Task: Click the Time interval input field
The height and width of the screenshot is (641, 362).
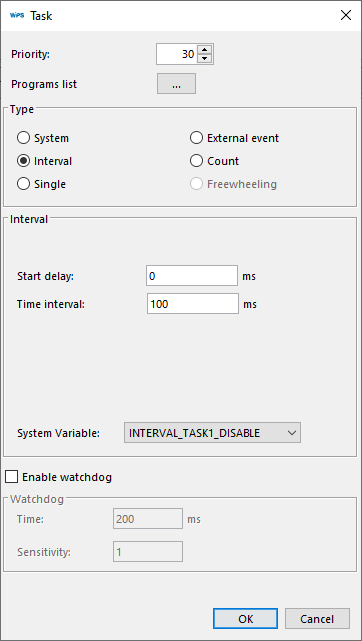Action: coord(193,303)
